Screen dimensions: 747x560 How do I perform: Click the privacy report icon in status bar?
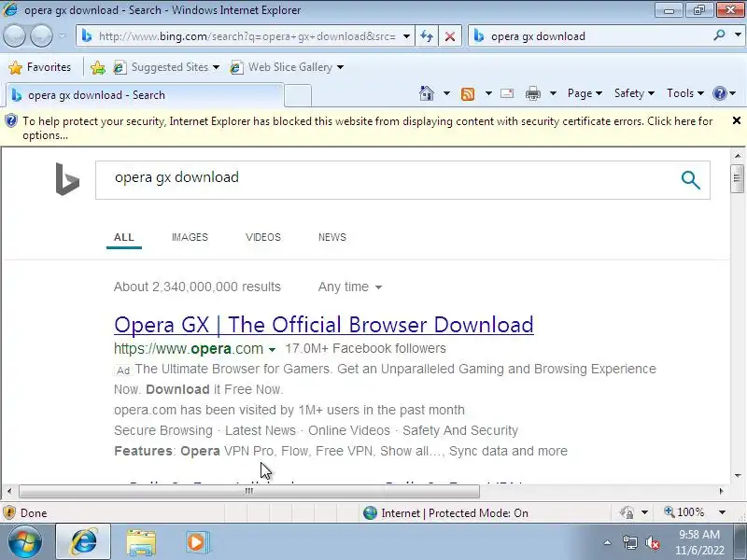pos(627,512)
